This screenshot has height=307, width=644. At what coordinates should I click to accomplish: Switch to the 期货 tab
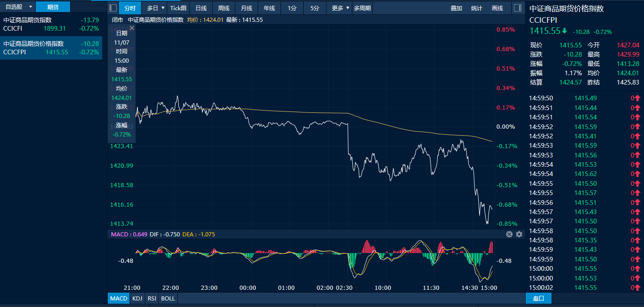point(52,7)
